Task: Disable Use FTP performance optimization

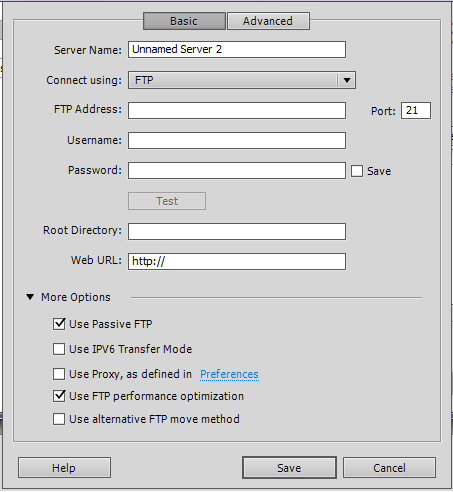Action: coord(59,396)
